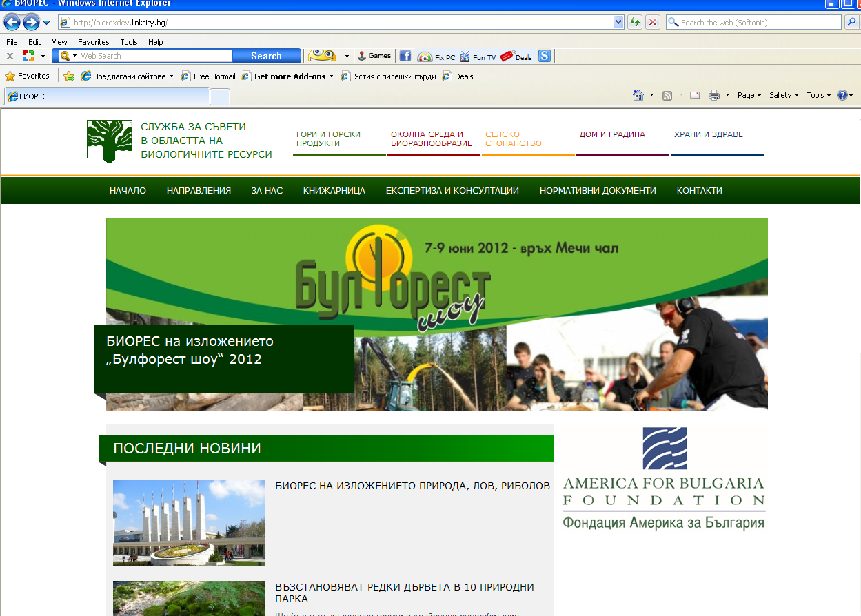The width and height of the screenshot is (861, 616).
Task: Open Fun TV on the toolbar
Action: 478,57
